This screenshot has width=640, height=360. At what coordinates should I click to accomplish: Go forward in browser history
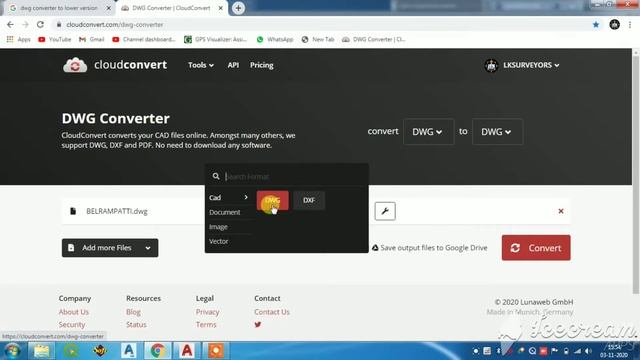(25, 24)
